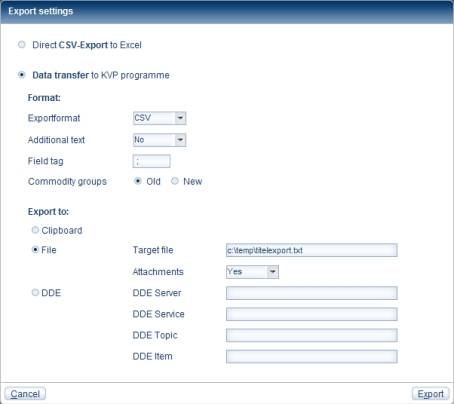Click the Cancel button
Image resolution: width=454 pixels, height=404 pixels.
click(25, 394)
